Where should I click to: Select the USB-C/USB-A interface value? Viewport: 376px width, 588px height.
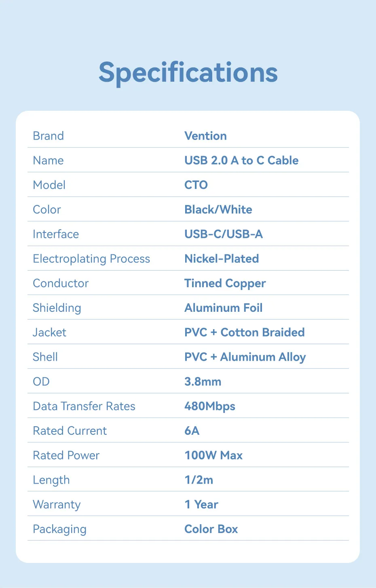(224, 234)
